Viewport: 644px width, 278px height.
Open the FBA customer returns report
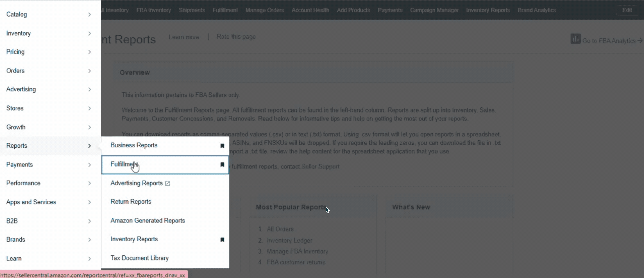click(296, 262)
